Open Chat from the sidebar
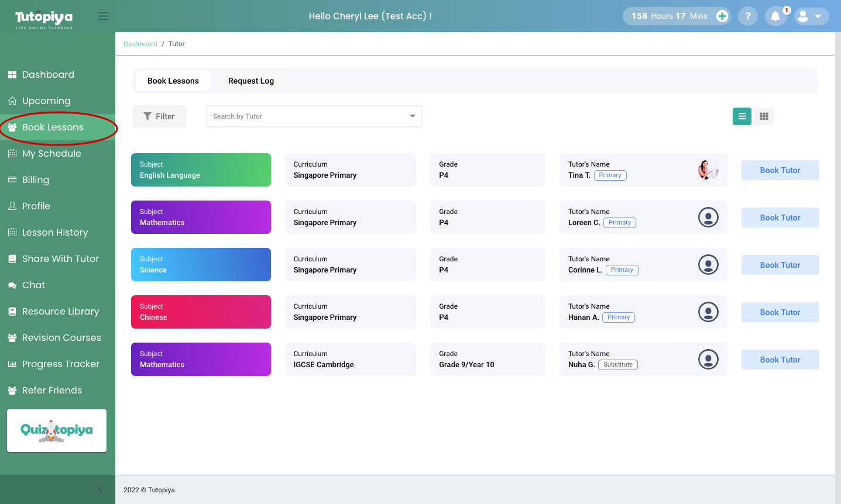841x504 pixels. click(33, 285)
